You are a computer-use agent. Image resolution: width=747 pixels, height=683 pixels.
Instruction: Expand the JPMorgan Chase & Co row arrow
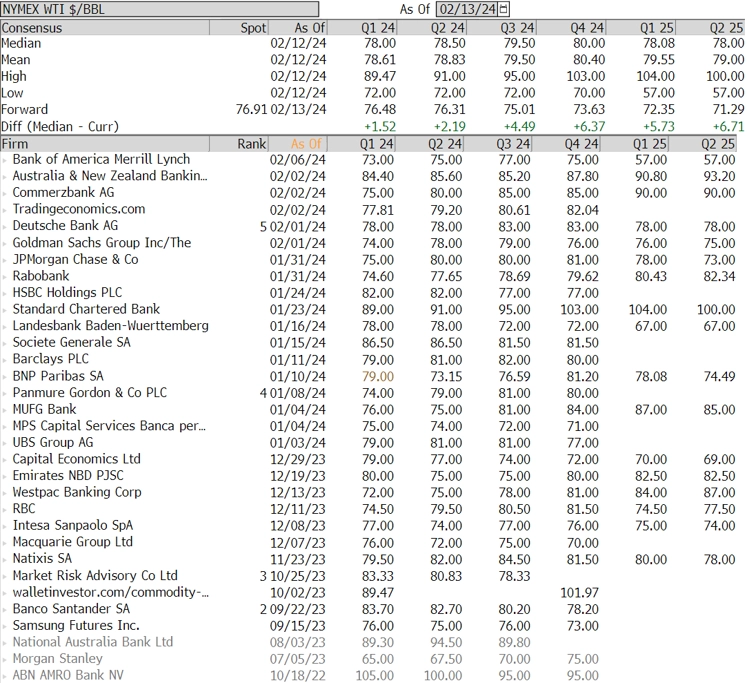pyautogui.click(x=5, y=260)
